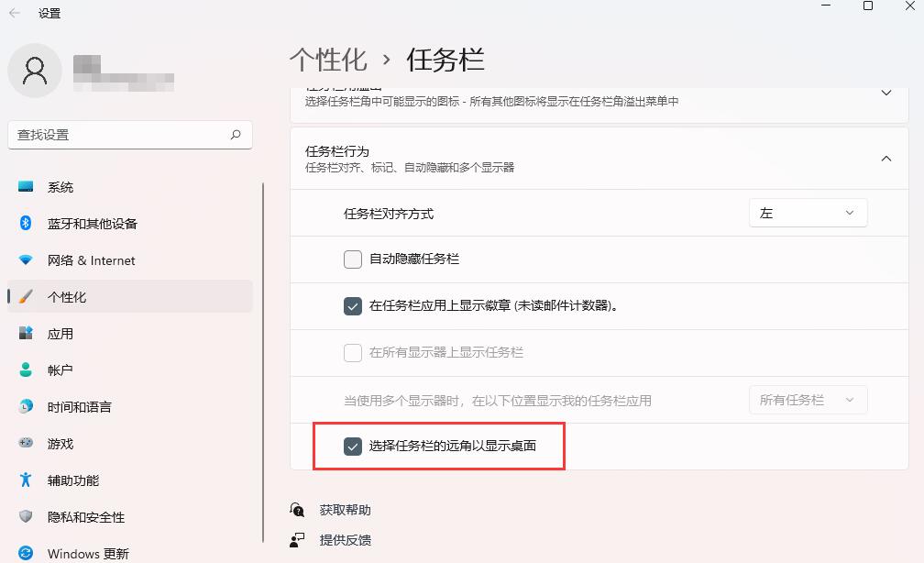924x563 pixels.
Task: Open 帐户 settings category
Action: point(130,370)
